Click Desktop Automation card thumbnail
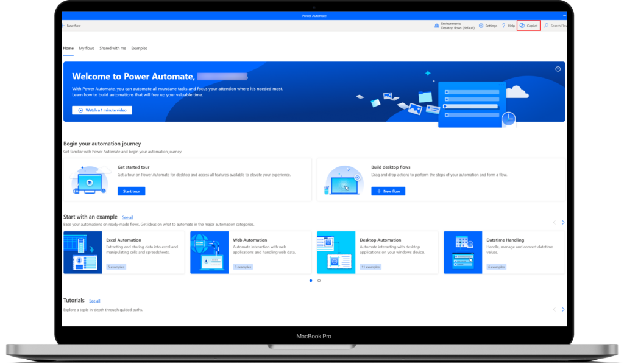The width and height of the screenshot is (624, 364). [x=336, y=253]
